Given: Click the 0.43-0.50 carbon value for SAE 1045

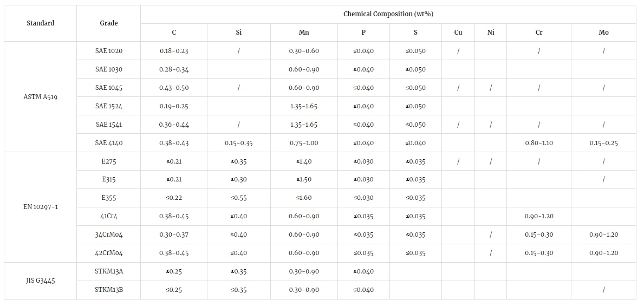Looking at the screenshot, I should [174, 88].
